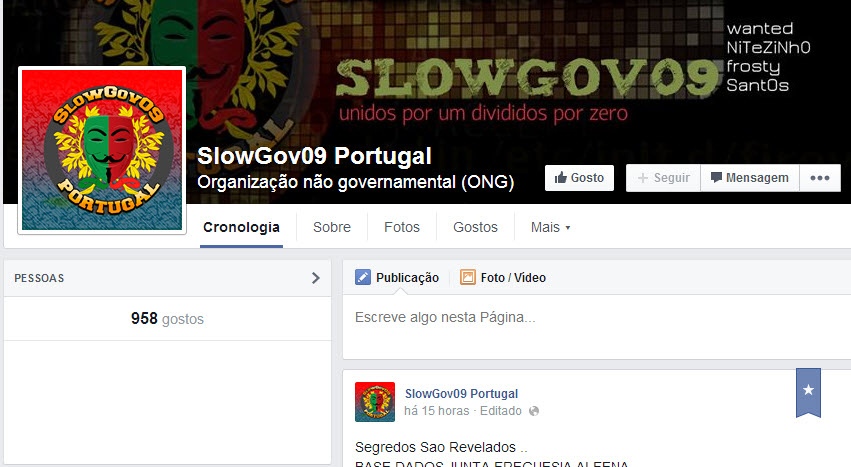This screenshot has width=851, height=467.
Task: Click the há 15 horas timestamp link
Action: tap(436, 411)
